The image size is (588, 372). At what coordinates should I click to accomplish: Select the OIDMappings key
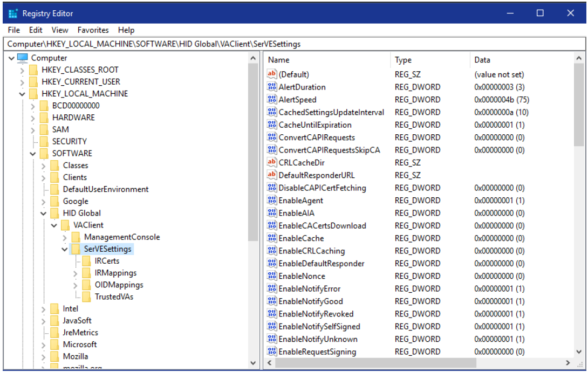[x=118, y=284]
